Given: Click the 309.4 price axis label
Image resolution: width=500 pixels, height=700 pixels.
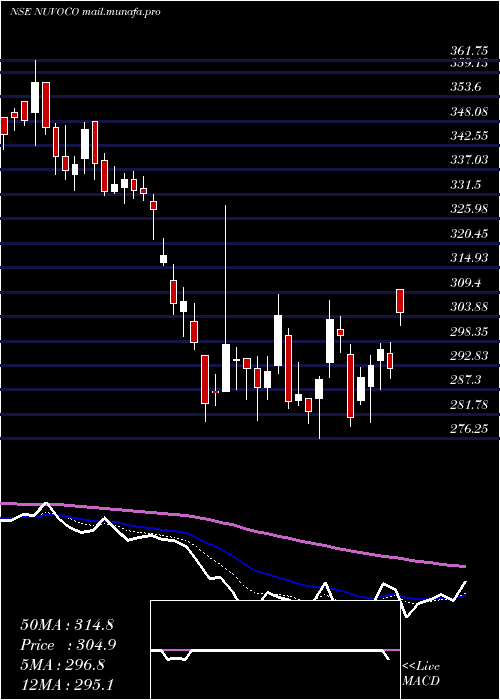Looking at the screenshot, I should [x=466, y=283].
